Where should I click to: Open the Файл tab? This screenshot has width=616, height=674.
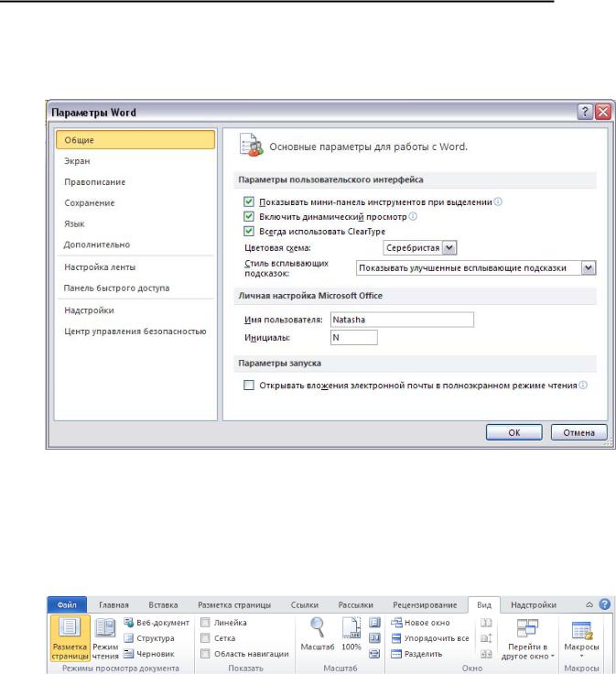click(67, 604)
